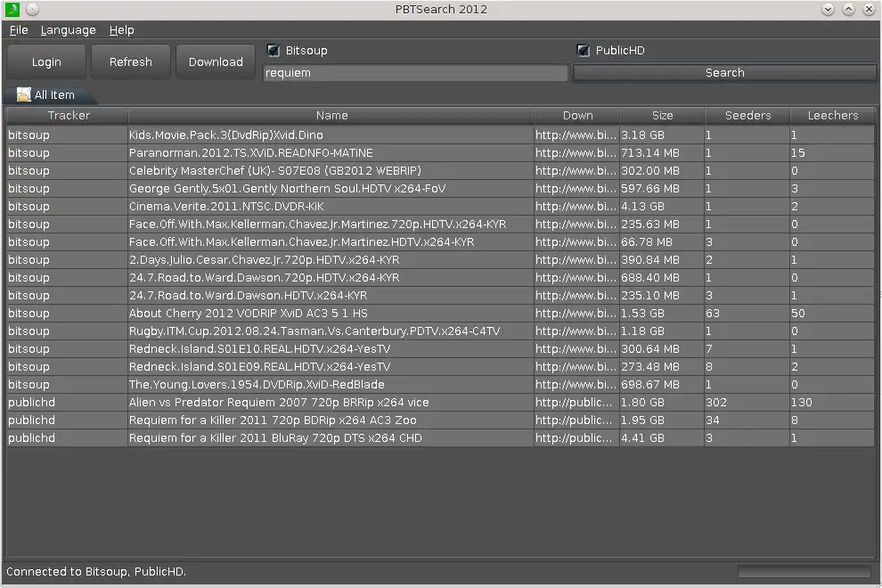Click the 1.80 GB size cell
This screenshot has width=882, height=588.
click(661, 403)
